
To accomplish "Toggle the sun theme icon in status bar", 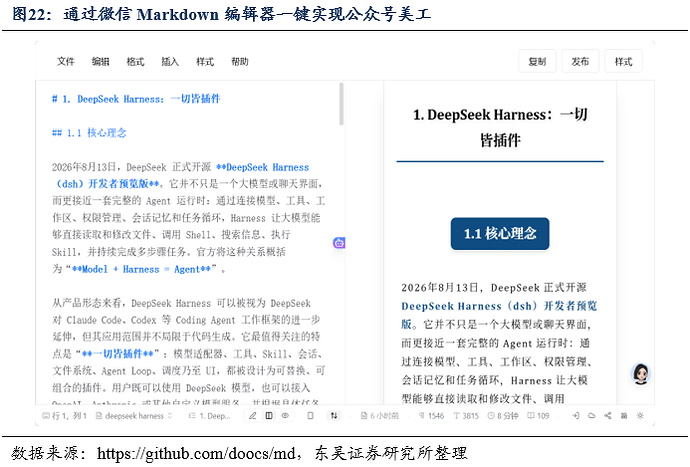I will pos(640,416).
